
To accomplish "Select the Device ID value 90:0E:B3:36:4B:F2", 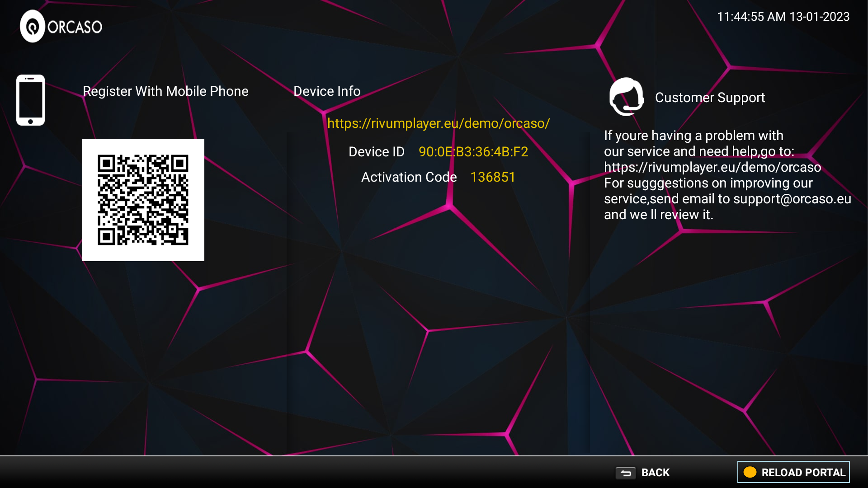I will (473, 152).
